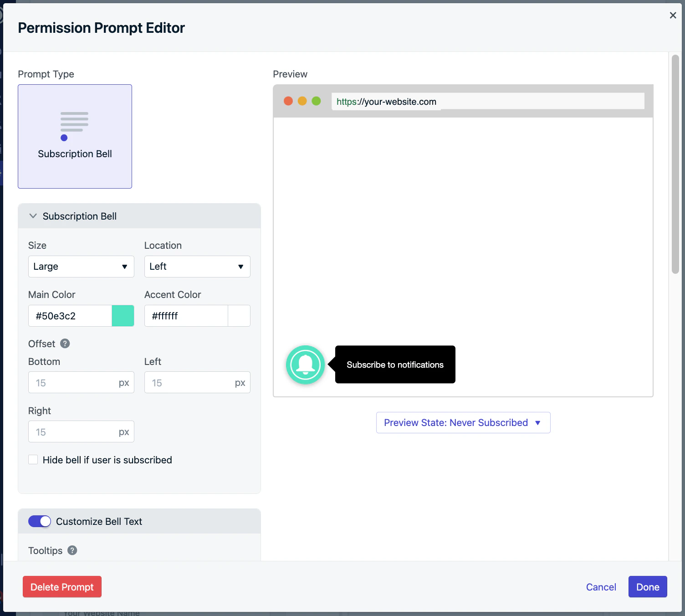685x616 pixels.
Task: Click the Main Color swatch
Action: tap(123, 316)
